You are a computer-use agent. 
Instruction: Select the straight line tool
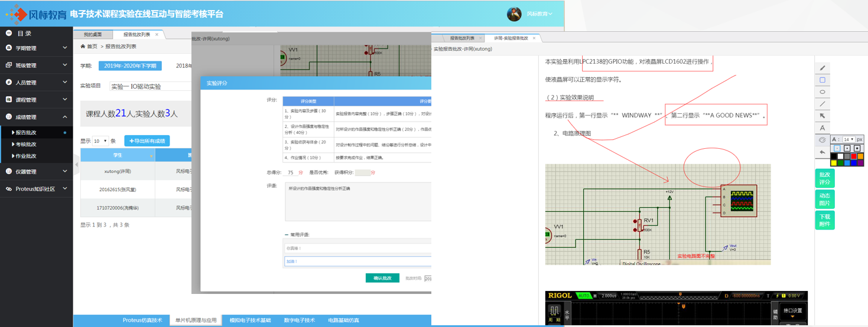[823, 104]
